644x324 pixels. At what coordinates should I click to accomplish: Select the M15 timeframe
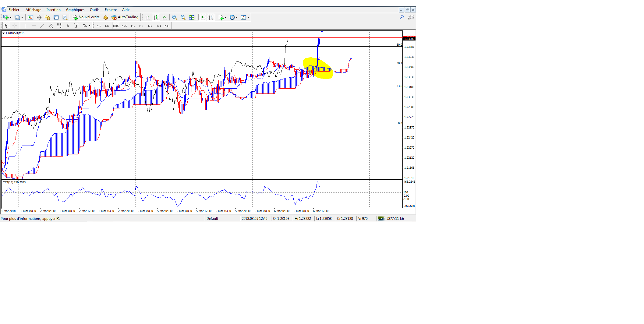point(116,26)
